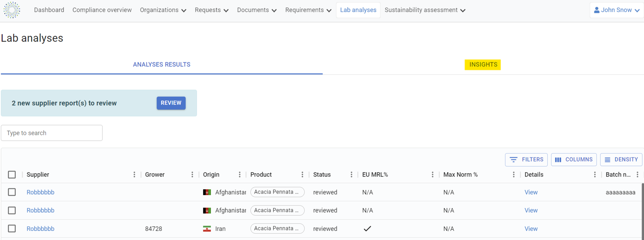Click '2 new supplier report(s) to review' text

pos(64,103)
